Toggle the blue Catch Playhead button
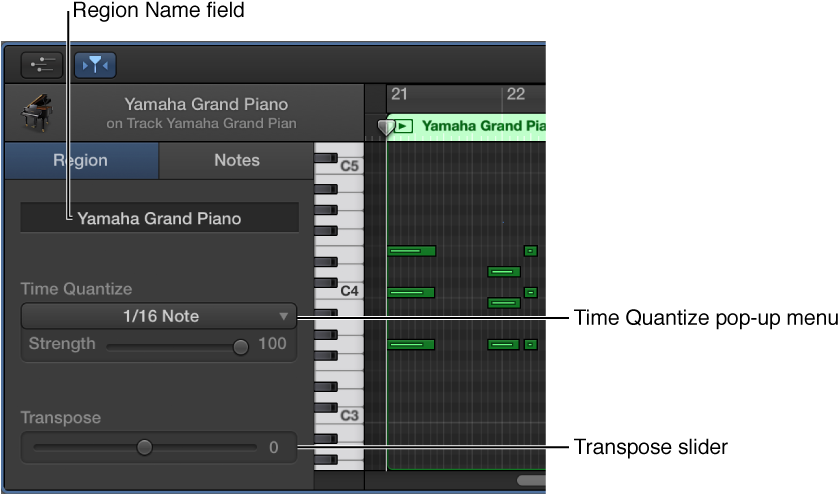This screenshot has width=838, height=494. (x=95, y=65)
